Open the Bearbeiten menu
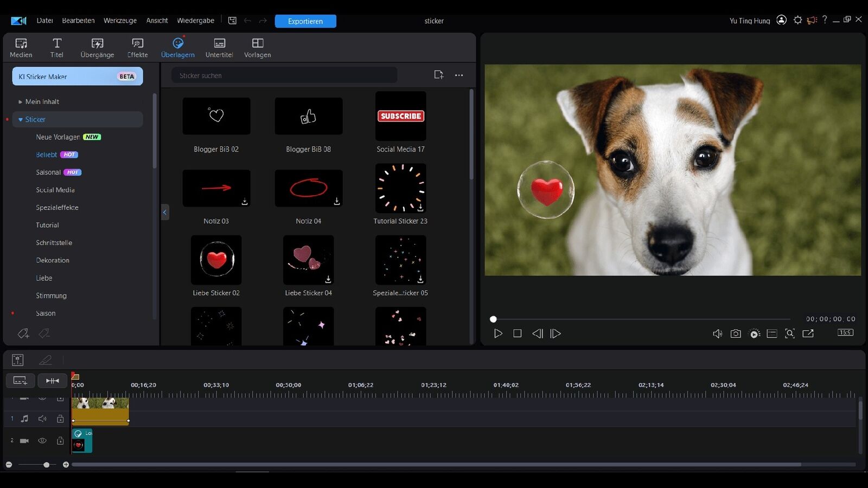 [x=78, y=21]
